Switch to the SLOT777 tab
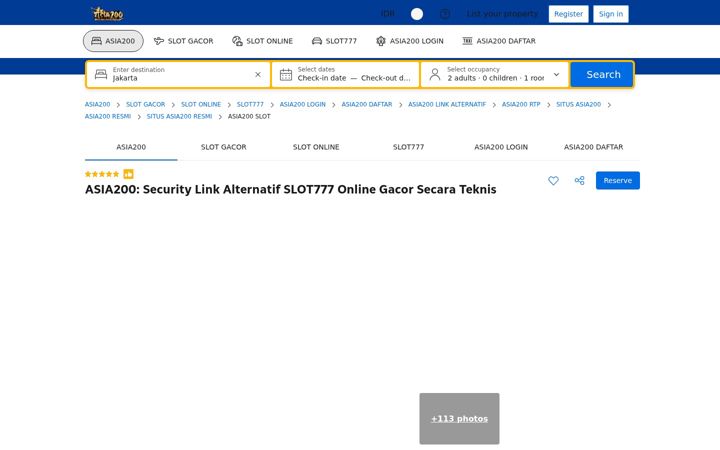 click(x=408, y=147)
